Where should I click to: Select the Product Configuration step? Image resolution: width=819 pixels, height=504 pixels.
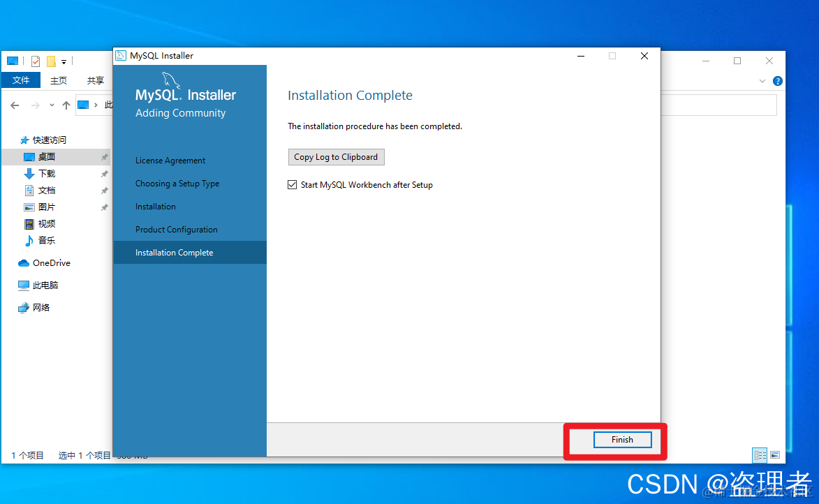click(x=177, y=229)
